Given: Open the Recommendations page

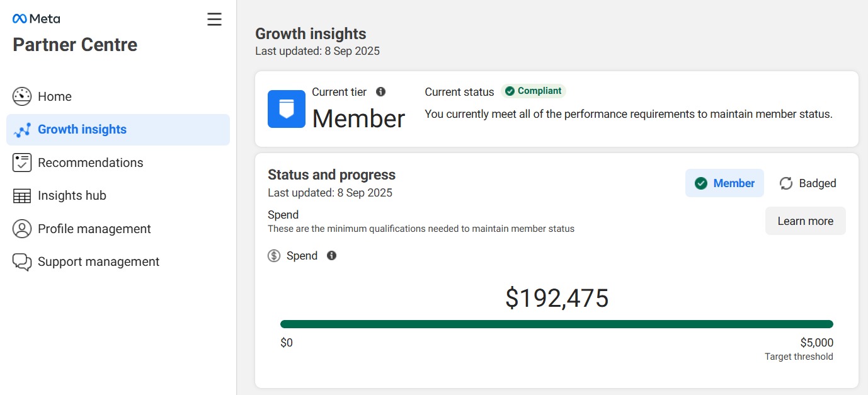Looking at the screenshot, I should [90, 163].
